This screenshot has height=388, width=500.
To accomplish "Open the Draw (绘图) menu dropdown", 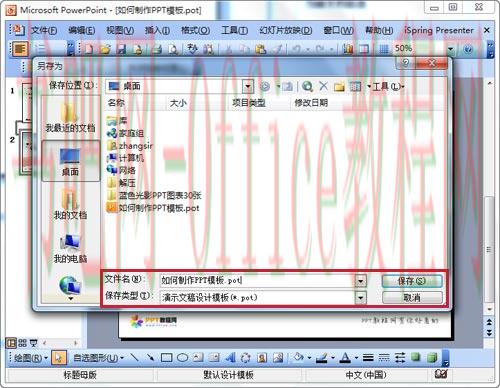I will tap(31, 358).
